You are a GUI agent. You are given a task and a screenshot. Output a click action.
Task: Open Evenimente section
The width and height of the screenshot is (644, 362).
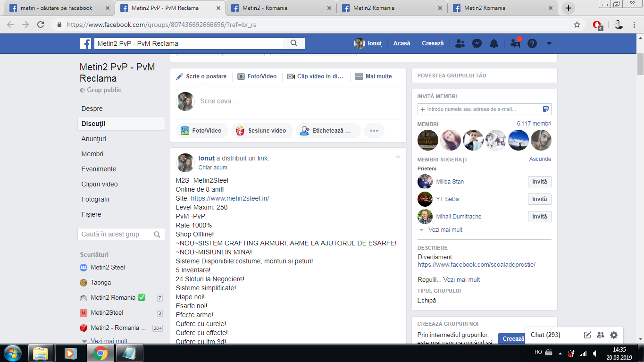(99, 169)
